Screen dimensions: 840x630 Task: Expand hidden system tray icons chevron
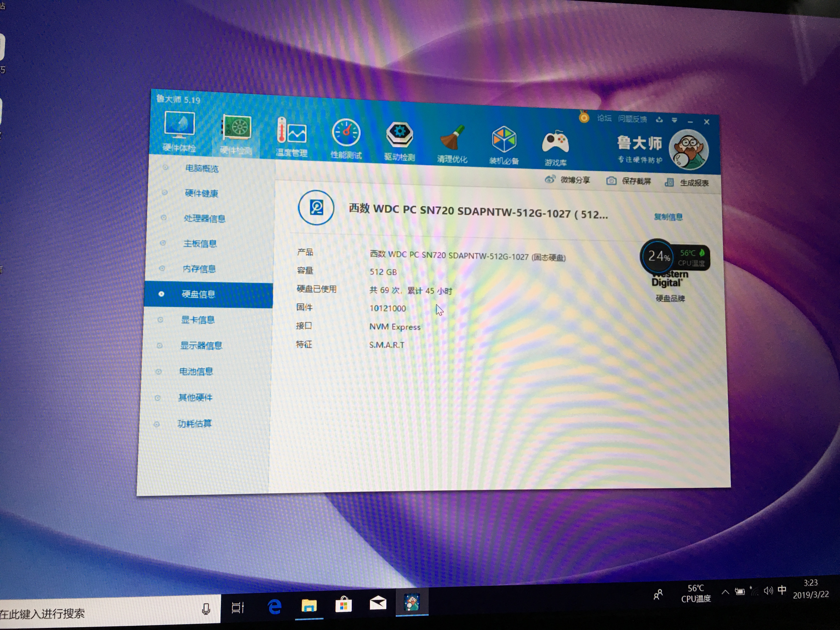point(725,592)
